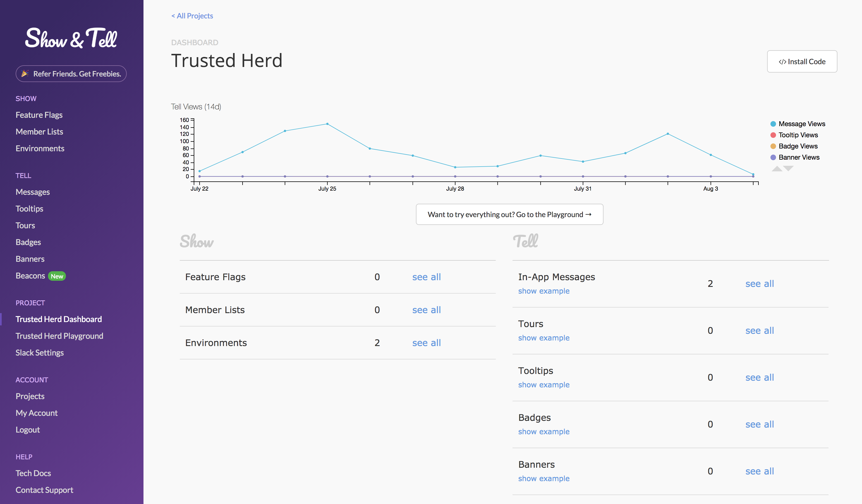Click the Banner Views purple swatch

(x=773, y=157)
